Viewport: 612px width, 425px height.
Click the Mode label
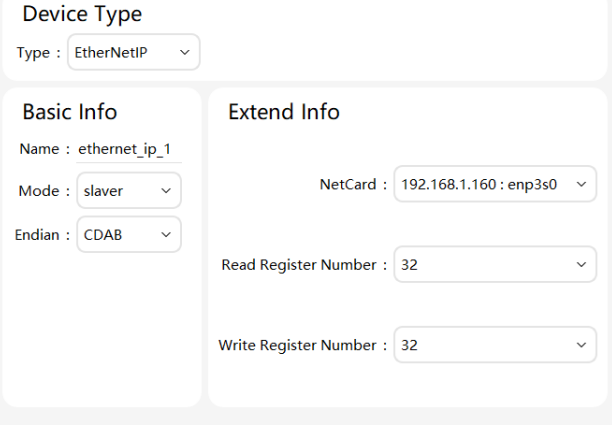click(39, 191)
